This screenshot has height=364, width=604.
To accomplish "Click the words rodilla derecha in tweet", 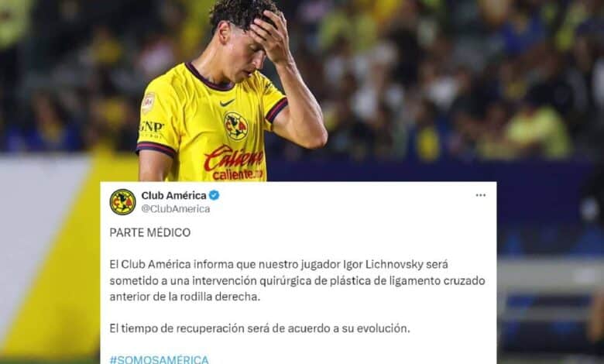I will [220, 297].
